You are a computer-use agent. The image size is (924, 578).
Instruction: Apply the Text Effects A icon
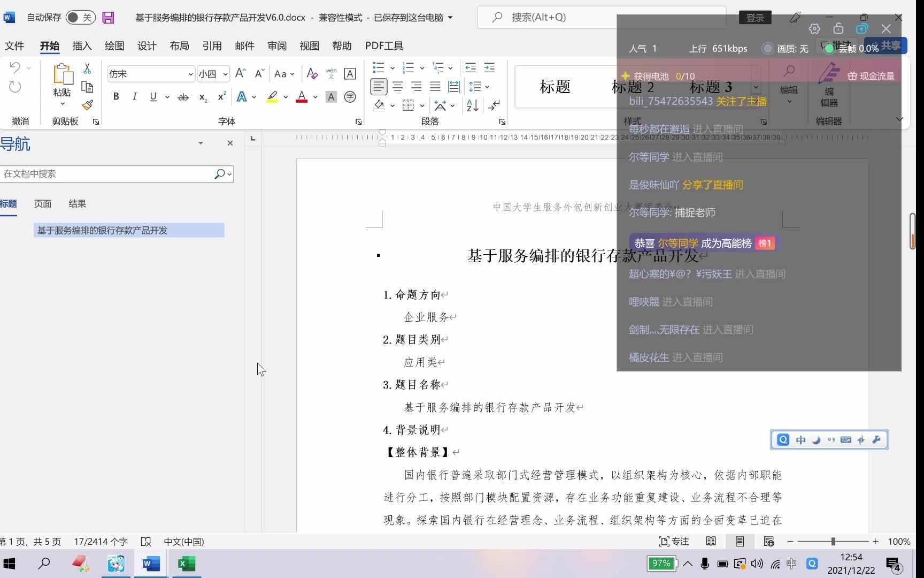[x=242, y=97]
